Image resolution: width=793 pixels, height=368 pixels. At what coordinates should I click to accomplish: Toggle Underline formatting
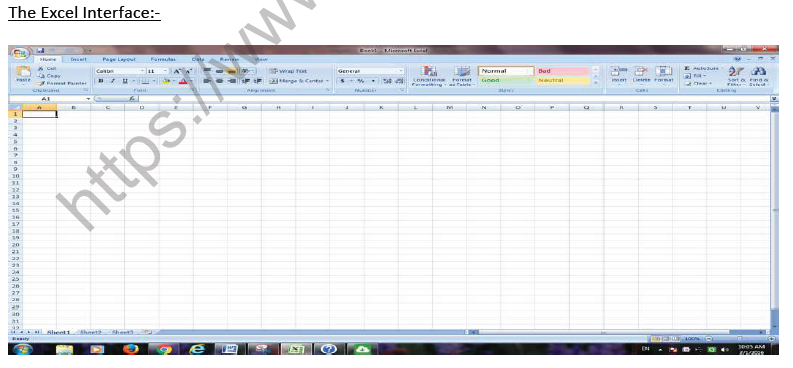[x=124, y=81]
